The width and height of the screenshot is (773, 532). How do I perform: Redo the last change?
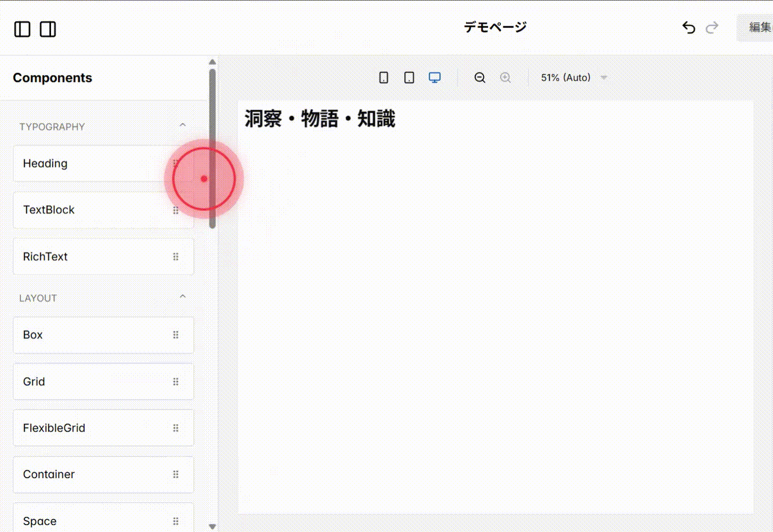[712, 27]
